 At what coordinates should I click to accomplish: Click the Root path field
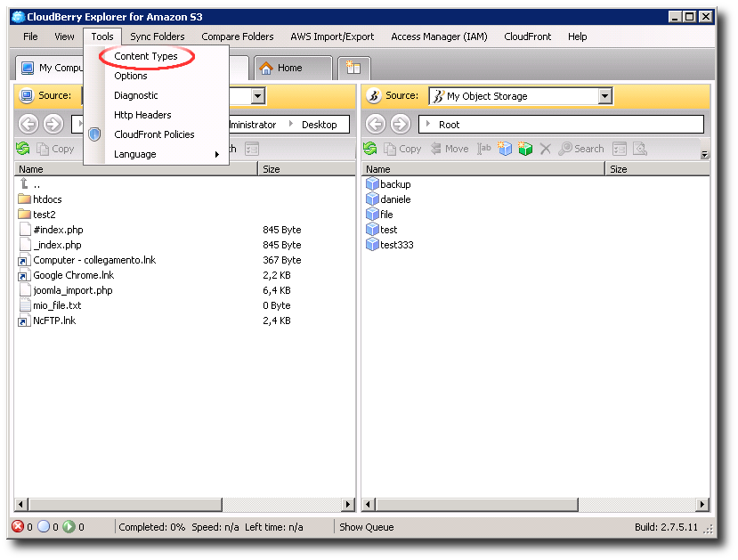562,125
